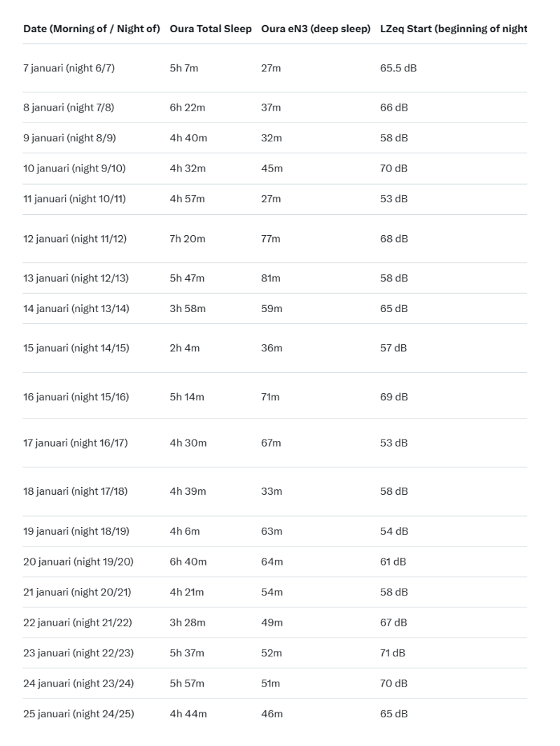Click the 54 dB noise value
This screenshot has width=560, height=746.
pyautogui.click(x=393, y=531)
